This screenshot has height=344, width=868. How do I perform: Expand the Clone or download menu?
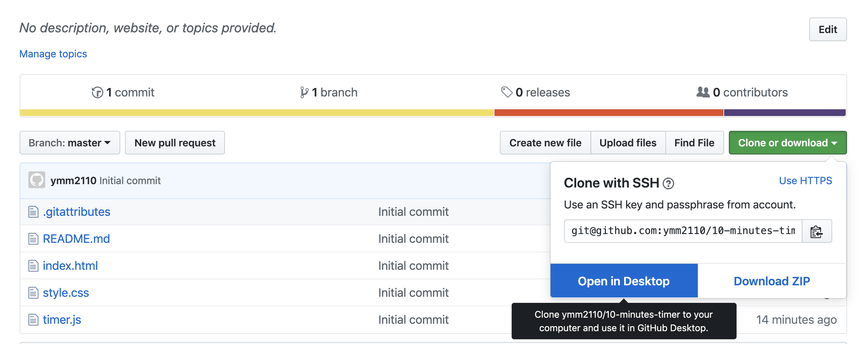pyautogui.click(x=788, y=143)
